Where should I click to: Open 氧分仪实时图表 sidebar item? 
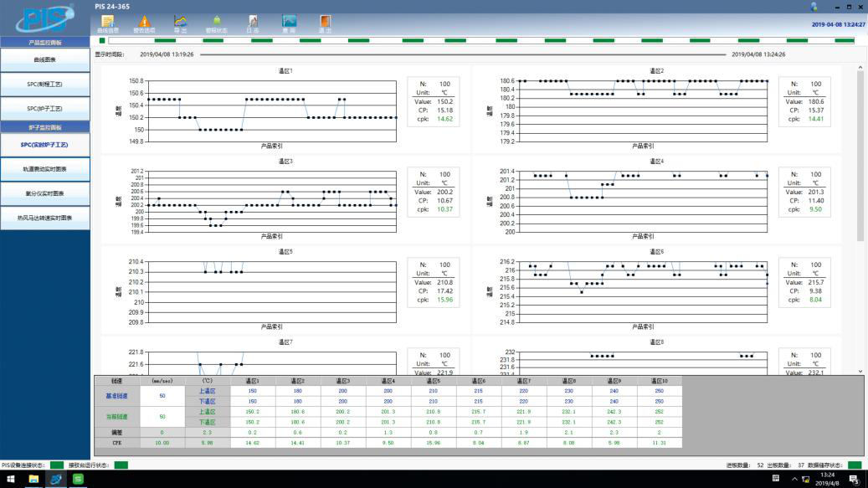click(x=45, y=193)
